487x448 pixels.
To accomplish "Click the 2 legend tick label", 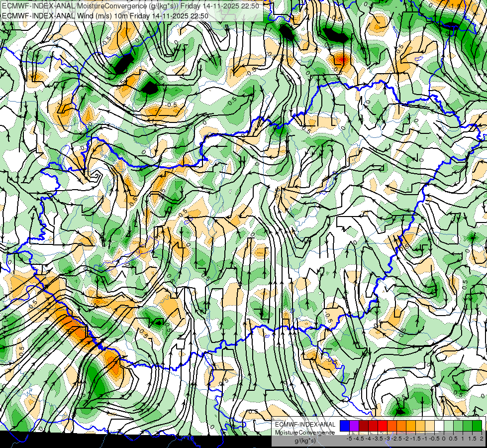I will point(482,439).
